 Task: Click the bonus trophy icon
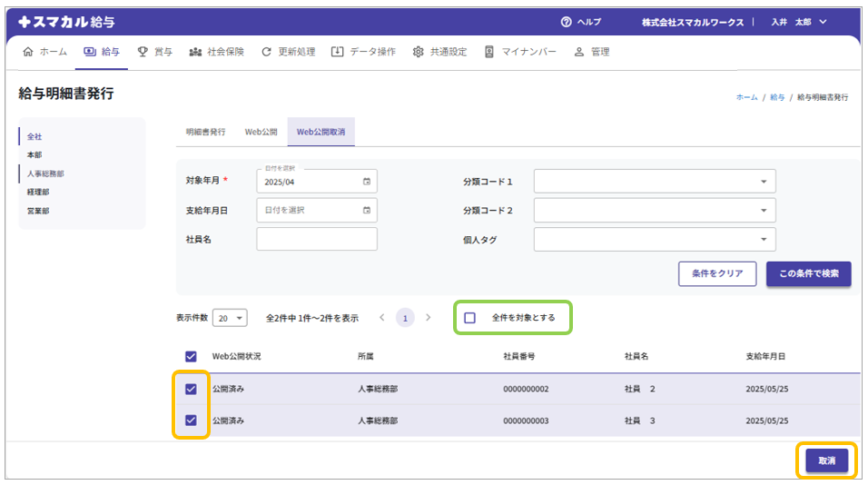143,52
